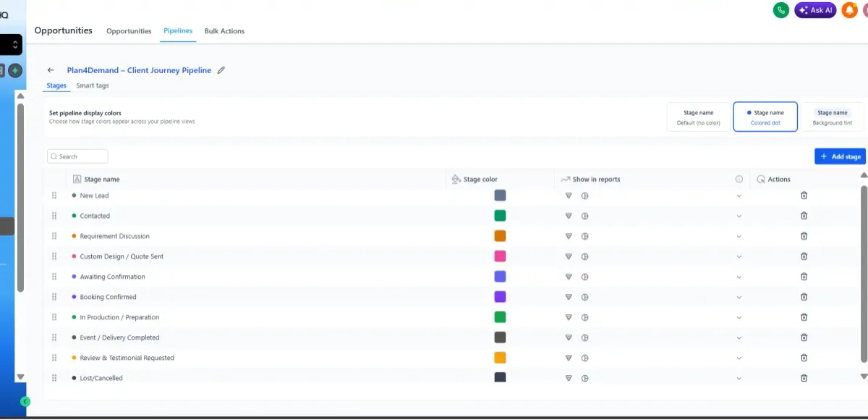868x420 pixels.
Task: Click the left sidebar scrollbar
Action: pyautogui.click(x=20, y=197)
